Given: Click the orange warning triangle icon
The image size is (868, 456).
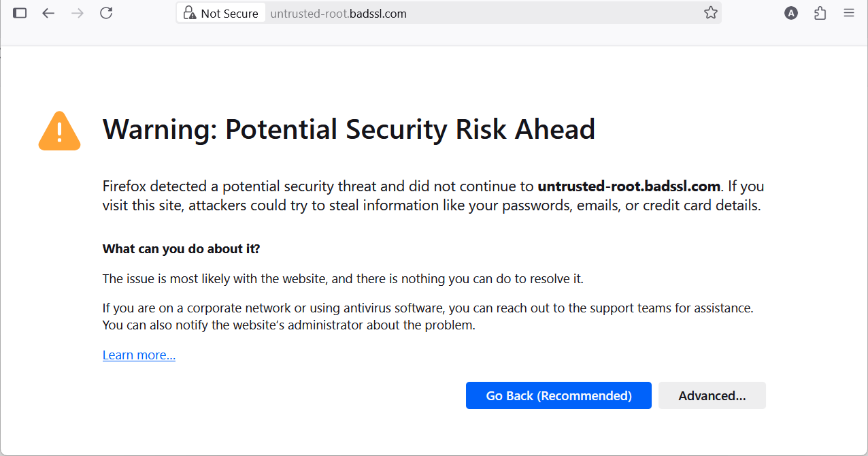Looking at the screenshot, I should tap(60, 131).
